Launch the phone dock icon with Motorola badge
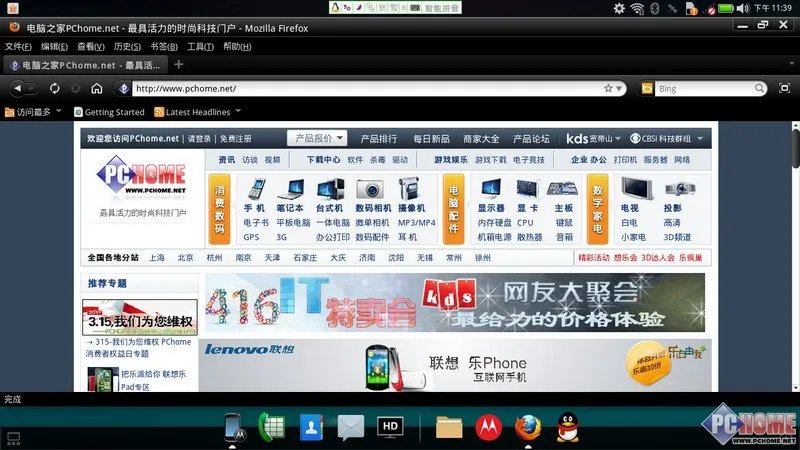The height and width of the screenshot is (450, 800). point(234,427)
